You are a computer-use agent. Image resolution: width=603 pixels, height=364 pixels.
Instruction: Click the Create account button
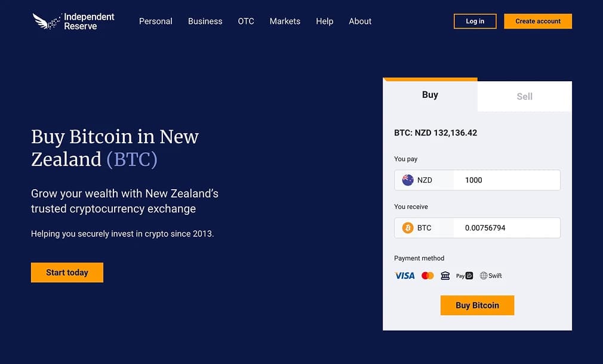pos(538,21)
